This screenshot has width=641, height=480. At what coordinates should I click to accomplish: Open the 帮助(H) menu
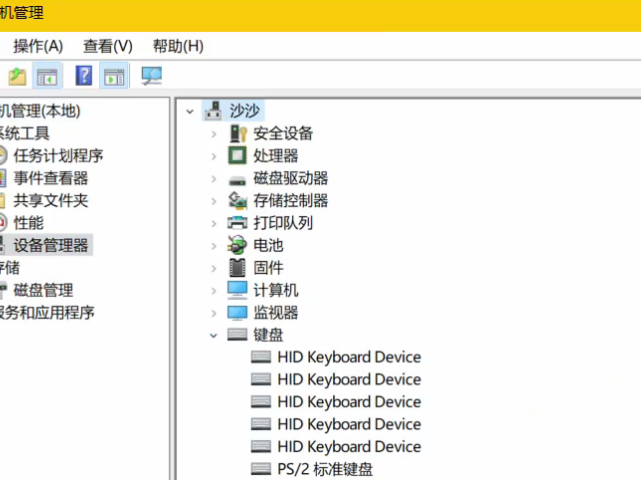click(x=178, y=46)
